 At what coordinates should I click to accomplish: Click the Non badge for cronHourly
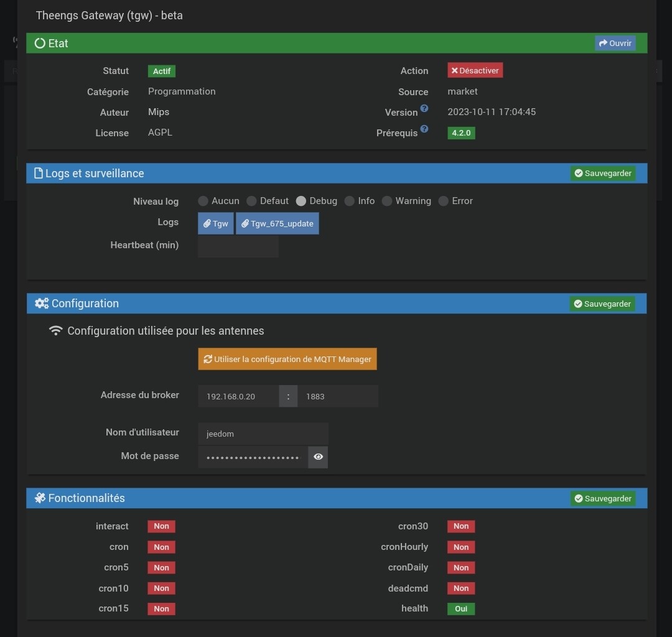point(461,547)
